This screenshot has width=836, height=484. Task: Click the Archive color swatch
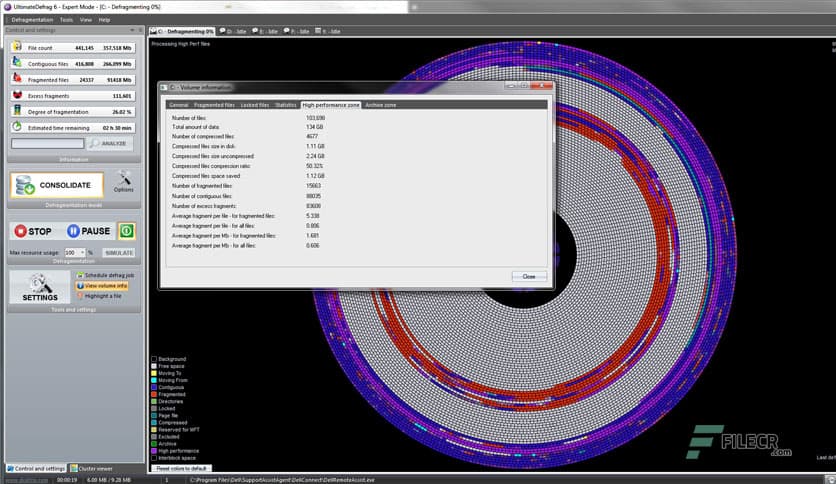(154, 443)
